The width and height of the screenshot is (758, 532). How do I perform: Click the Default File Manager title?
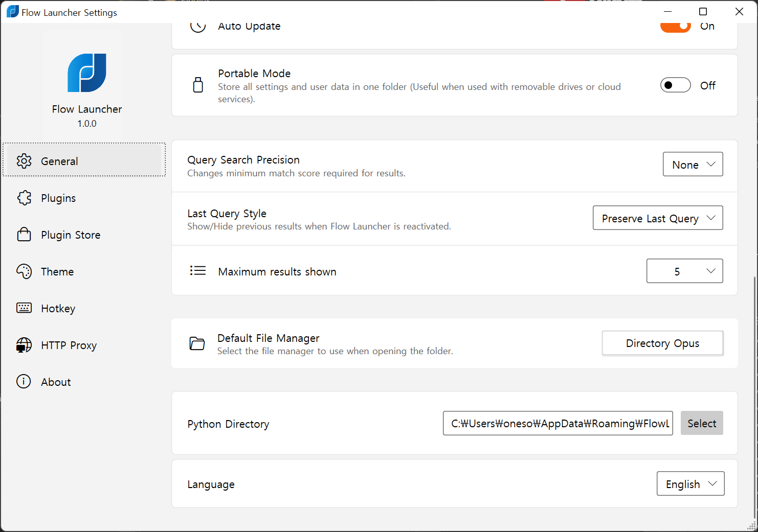pyautogui.click(x=268, y=338)
